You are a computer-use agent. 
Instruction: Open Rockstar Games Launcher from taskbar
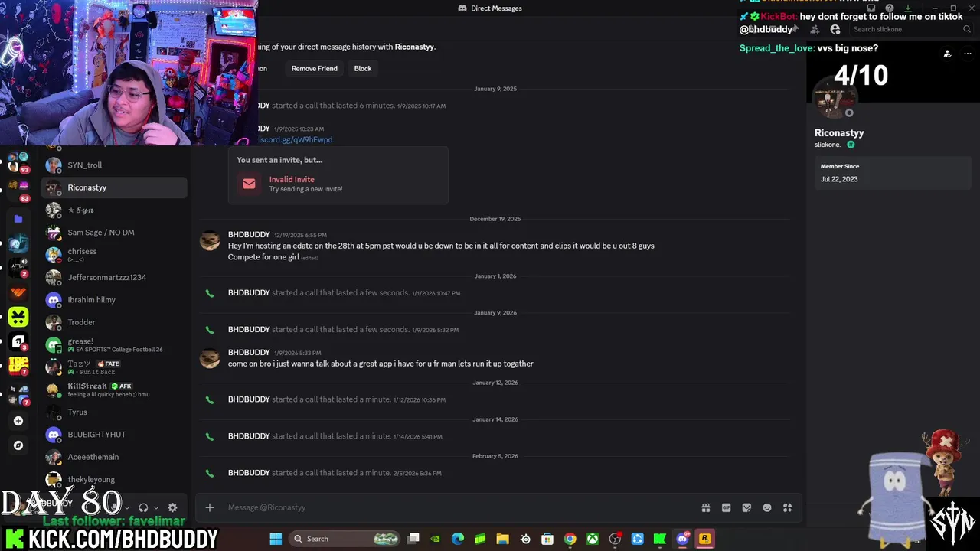(704, 539)
